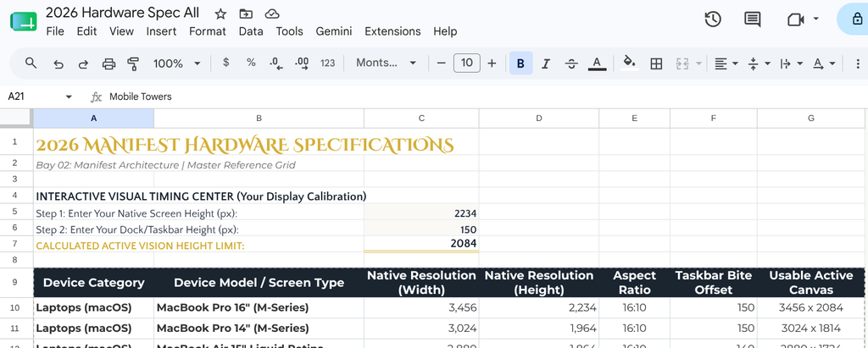Open horizontal align dropdown
The height and width of the screenshot is (348, 868).
(726, 64)
